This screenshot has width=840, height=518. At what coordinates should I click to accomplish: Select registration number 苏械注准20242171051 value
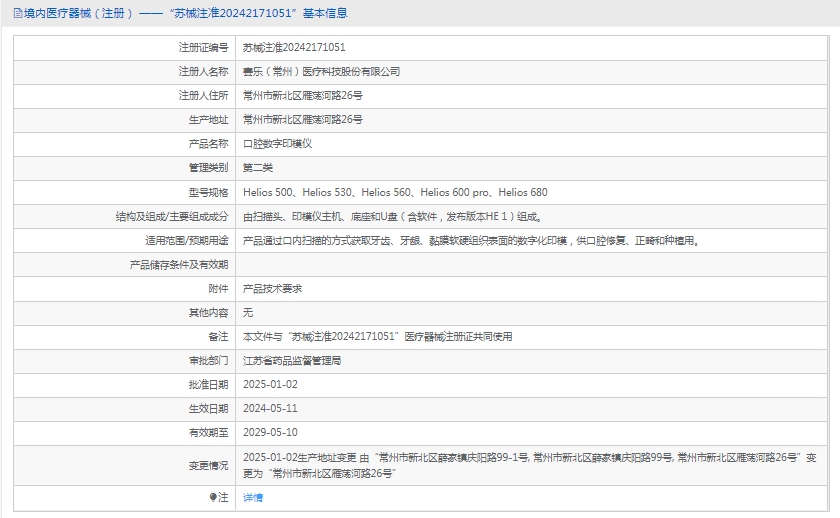point(294,47)
